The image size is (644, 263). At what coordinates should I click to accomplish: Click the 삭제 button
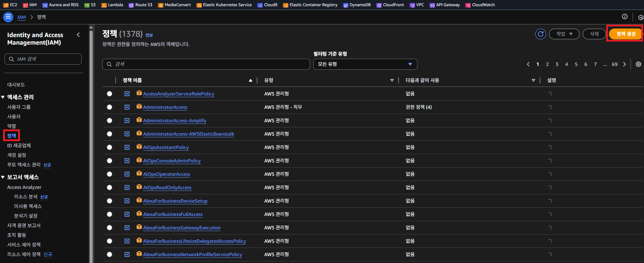coord(594,34)
